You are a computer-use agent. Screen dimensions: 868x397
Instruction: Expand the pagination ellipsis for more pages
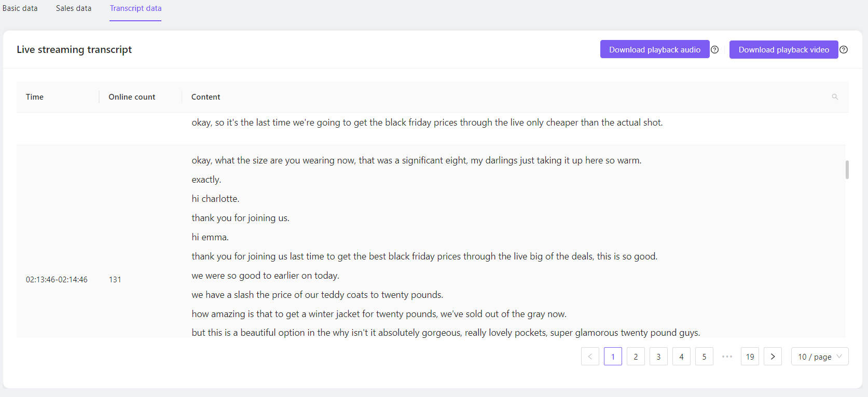coord(727,357)
